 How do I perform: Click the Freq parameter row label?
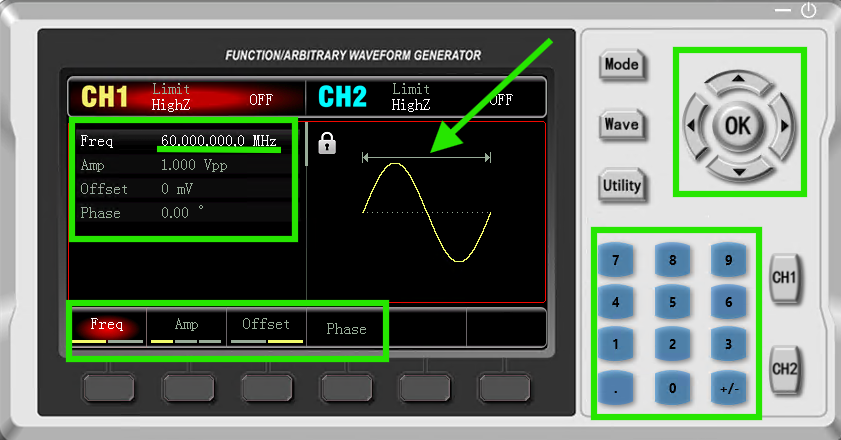[97, 141]
